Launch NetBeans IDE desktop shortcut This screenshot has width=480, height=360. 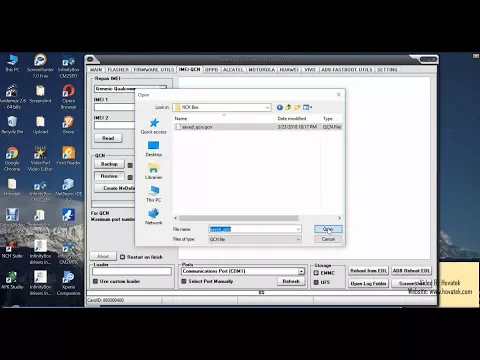(x=68, y=190)
